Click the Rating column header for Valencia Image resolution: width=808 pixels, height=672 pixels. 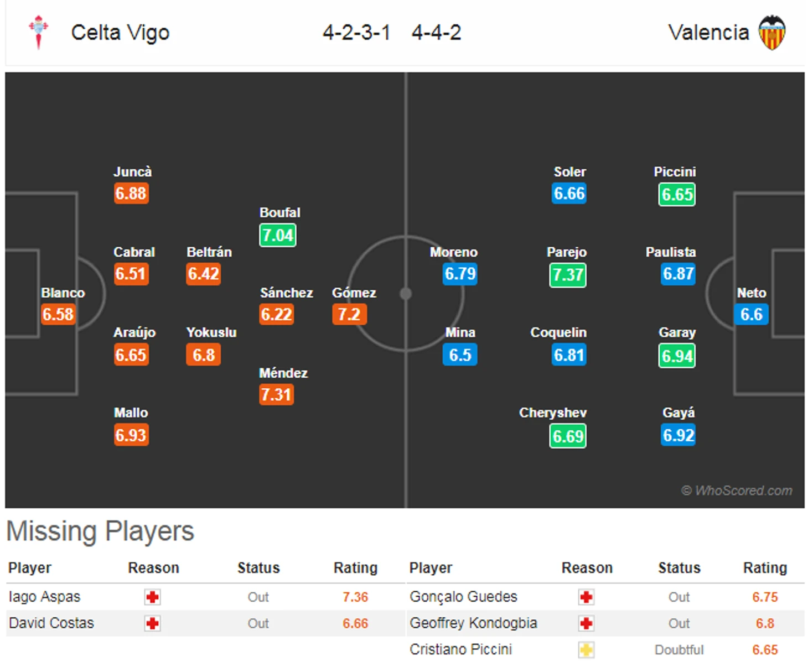(x=765, y=568)
